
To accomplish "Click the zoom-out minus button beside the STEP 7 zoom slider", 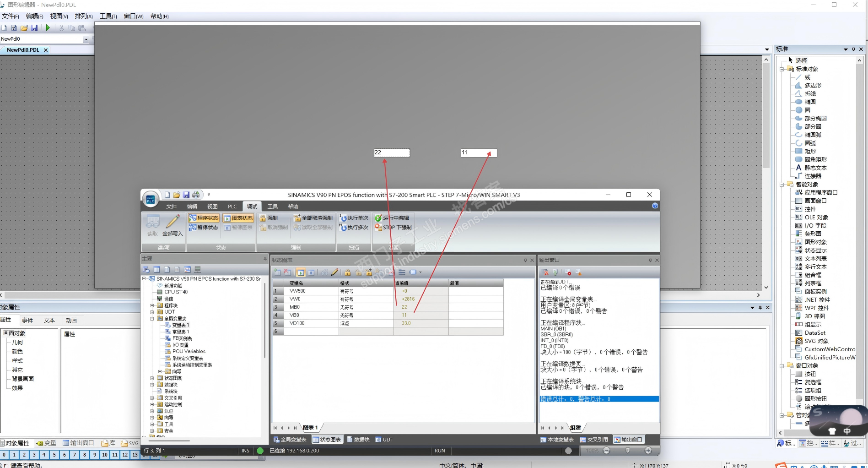I will pyautogui.click(x=606, y=451).
